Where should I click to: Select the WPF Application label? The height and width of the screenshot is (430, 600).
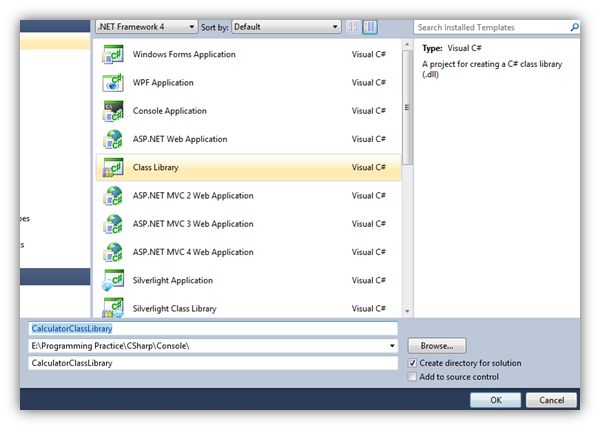point(163,83)
